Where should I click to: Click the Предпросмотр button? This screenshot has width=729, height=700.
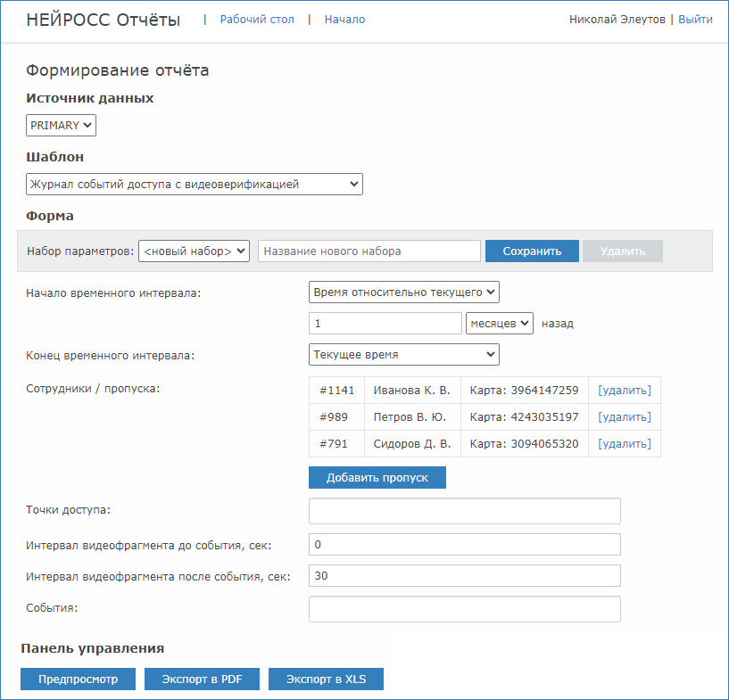pos(78,679)
